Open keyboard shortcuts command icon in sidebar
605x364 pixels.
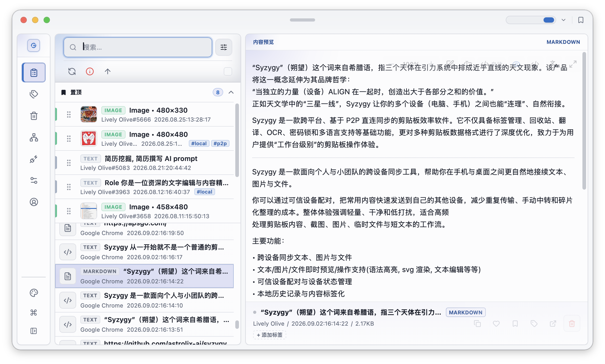point(34,313)
